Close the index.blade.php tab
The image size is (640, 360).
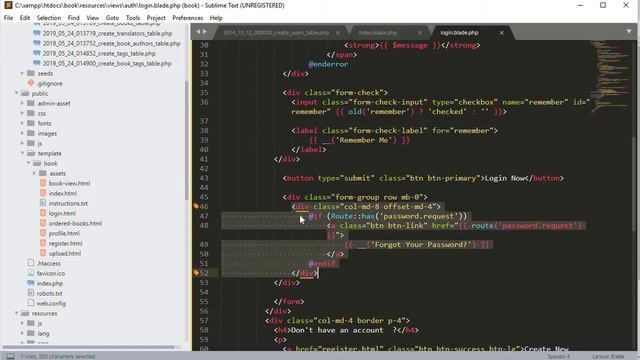click(x=420, y=33)
